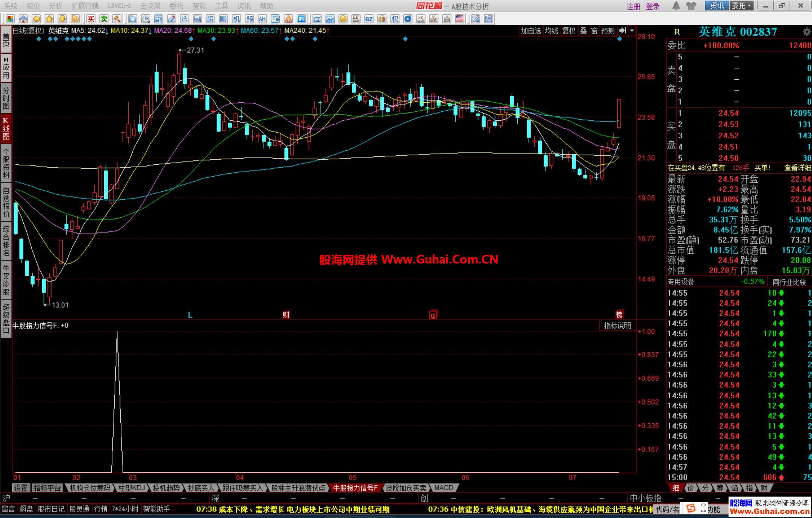Click the GZ toolbar icon

coord(369,19)
